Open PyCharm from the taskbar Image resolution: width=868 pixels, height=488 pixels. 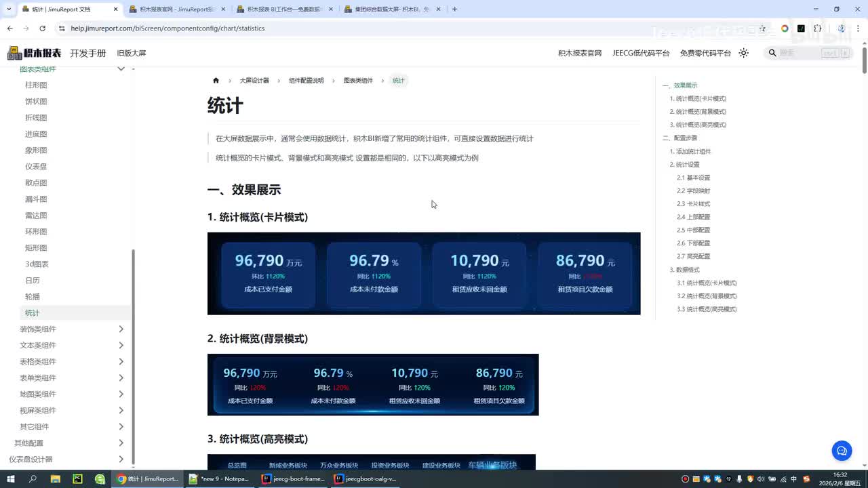pyautogui.click(x=77, y=479)
